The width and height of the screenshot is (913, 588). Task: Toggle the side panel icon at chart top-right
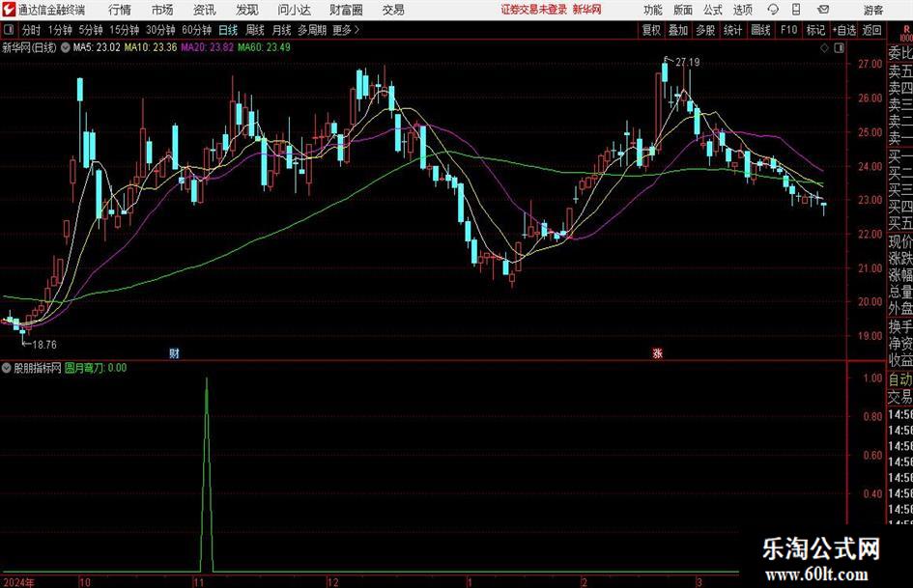(839, 48)
